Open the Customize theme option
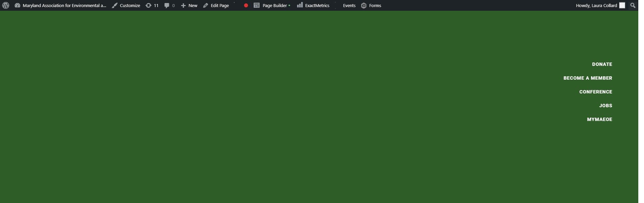644x203 pixels. coord(126,5)
